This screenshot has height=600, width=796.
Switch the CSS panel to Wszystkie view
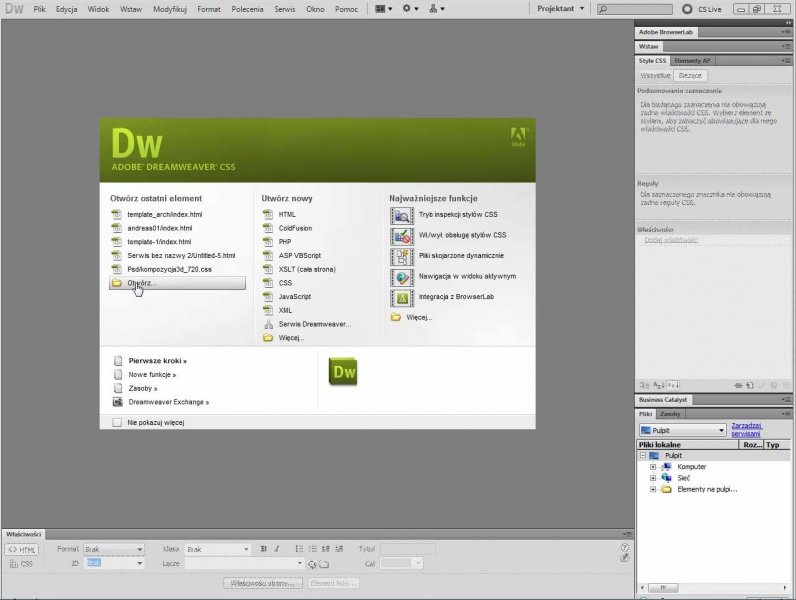click(655, 76)
